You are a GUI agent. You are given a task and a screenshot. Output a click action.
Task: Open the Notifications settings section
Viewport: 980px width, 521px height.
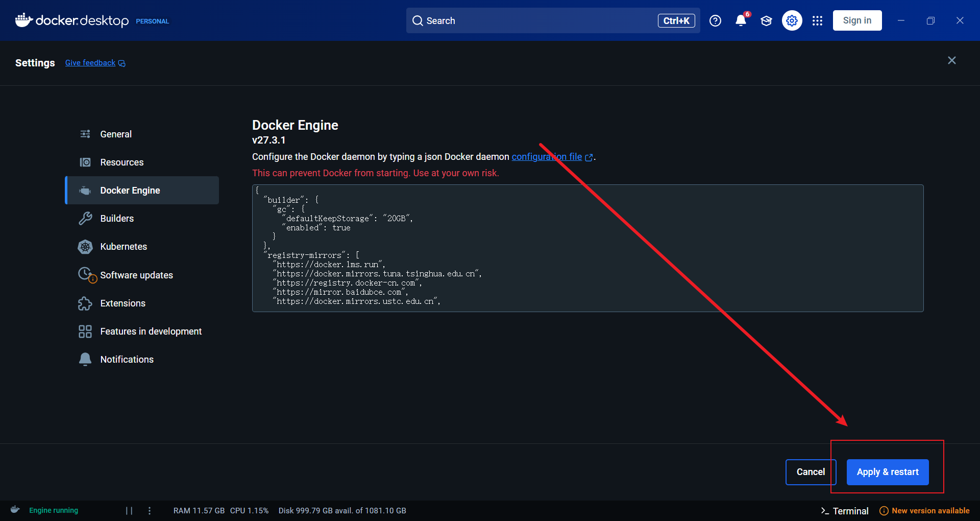click(x=142, y=360)
